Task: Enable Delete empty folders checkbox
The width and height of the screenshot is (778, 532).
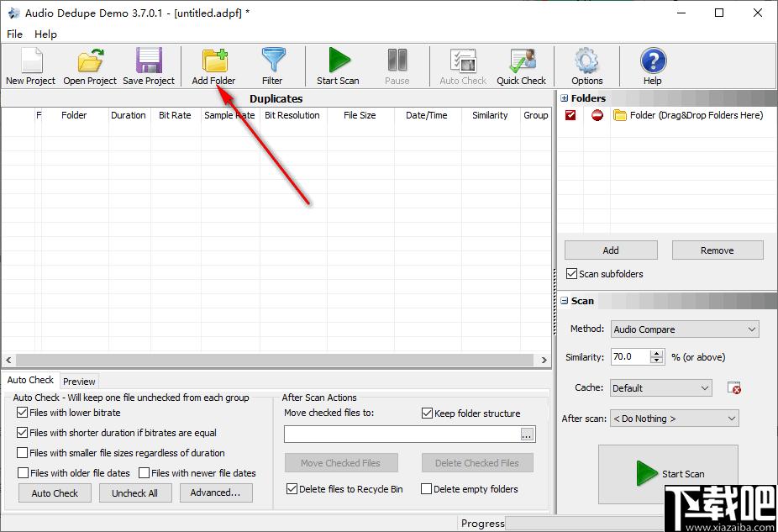Action: (x=426, y=489)
